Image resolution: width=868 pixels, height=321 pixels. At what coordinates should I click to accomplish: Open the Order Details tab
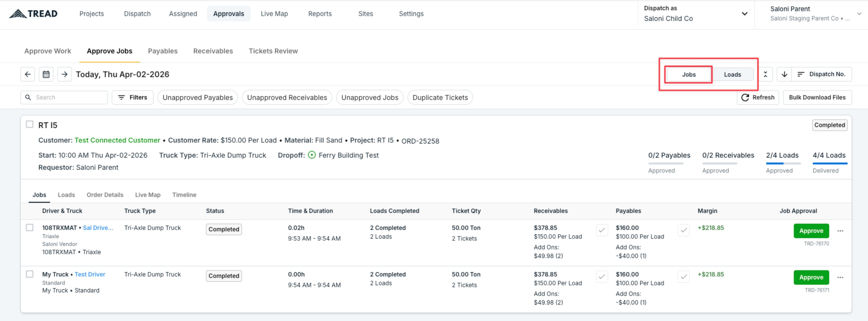point(105,195)
